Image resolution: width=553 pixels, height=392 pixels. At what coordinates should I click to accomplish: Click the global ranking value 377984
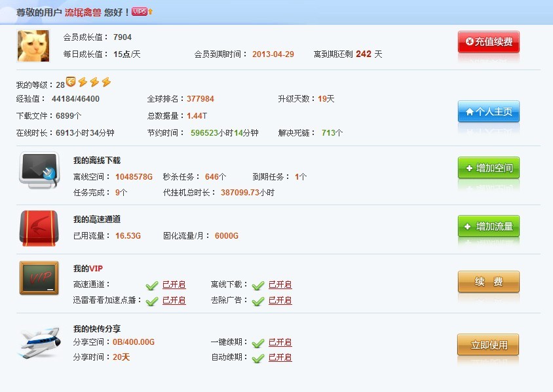[200, 99]
